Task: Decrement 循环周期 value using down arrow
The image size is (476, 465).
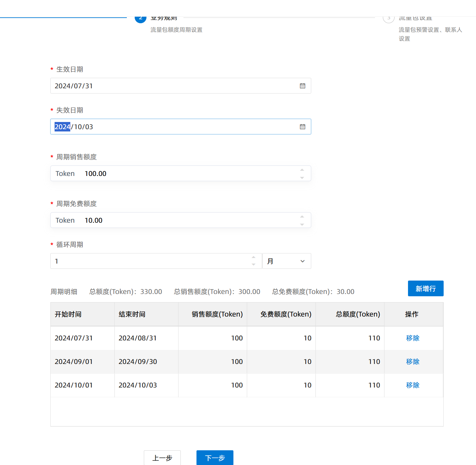Action: pyautogui.click(x=254, y=265)
